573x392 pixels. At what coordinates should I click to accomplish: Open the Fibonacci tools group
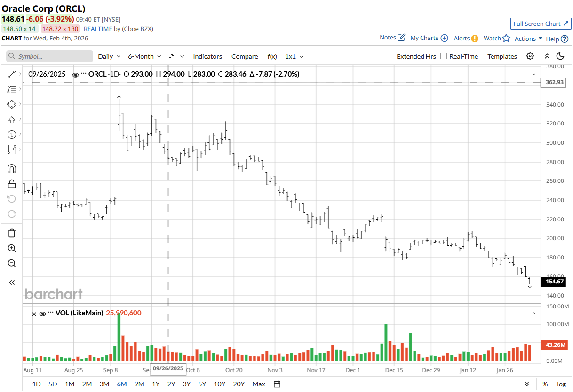point(12,89)
